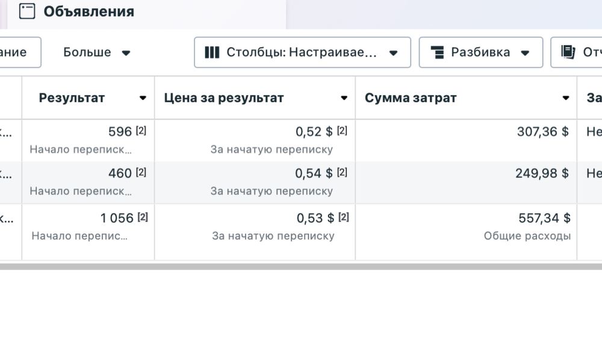Click the three-bar columns icon
The height and width of the screenshot is (364, 602).
point(212,52)
